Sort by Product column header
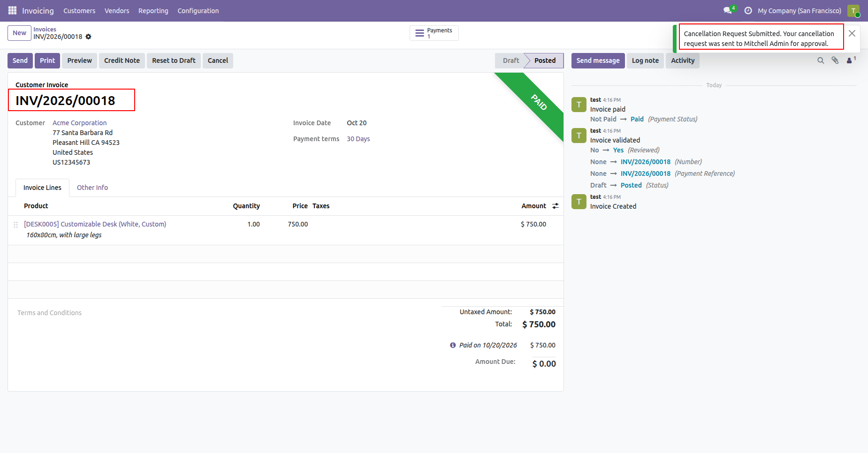 coord(36,206)
